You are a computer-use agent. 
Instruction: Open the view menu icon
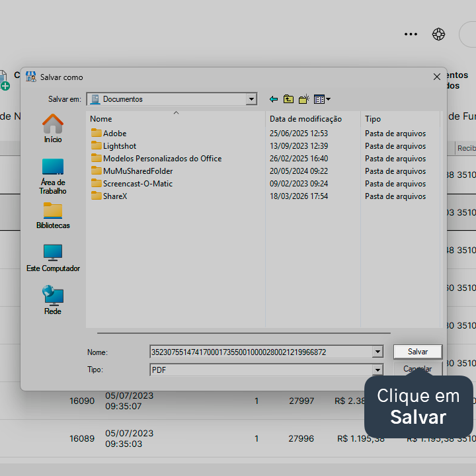tap(322, 99)
